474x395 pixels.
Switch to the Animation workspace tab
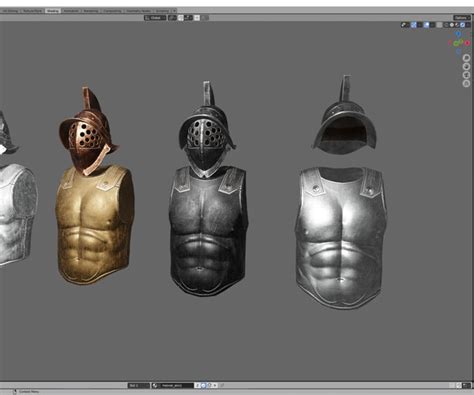[72, 11]
